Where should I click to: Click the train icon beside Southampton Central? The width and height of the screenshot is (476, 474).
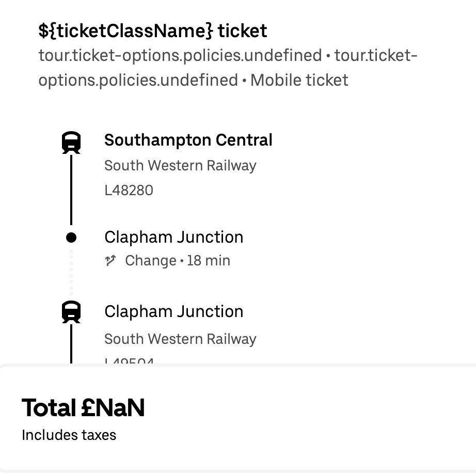pyautogui.click(x=71, y=143)
